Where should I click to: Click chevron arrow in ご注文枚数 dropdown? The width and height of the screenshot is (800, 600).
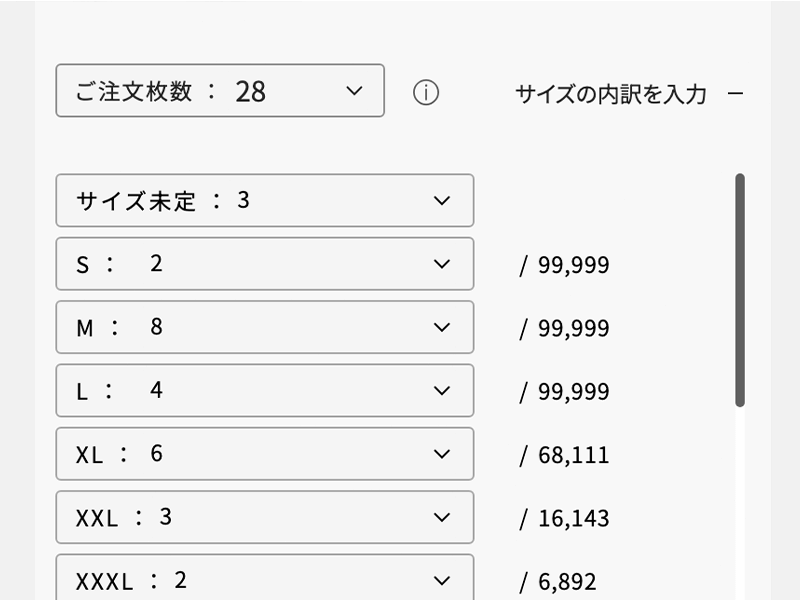click(353, 91)
